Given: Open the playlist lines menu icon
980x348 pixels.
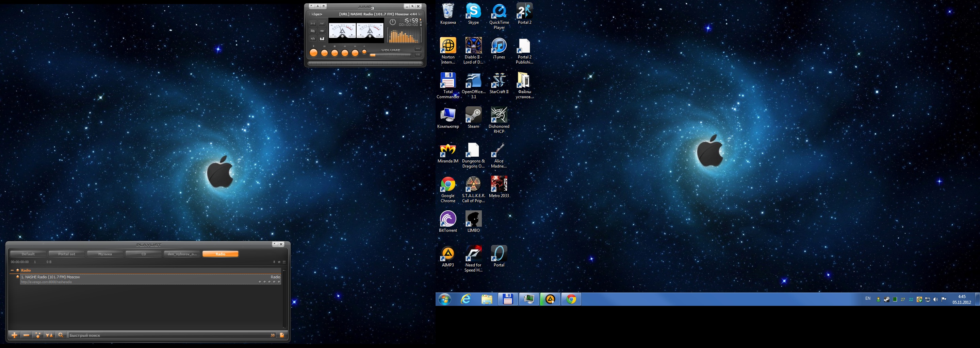Looking at the screenshot, I should (x=284, y=262).
